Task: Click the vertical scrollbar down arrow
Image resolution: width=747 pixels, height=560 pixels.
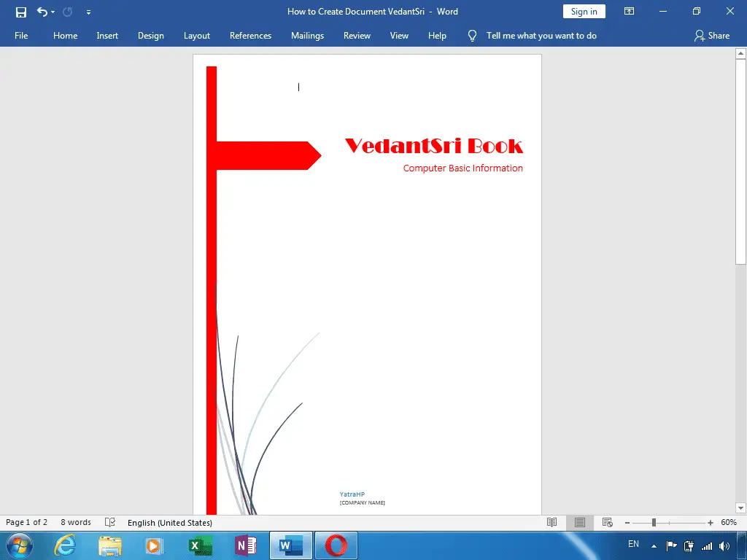Action: [740, 508]
